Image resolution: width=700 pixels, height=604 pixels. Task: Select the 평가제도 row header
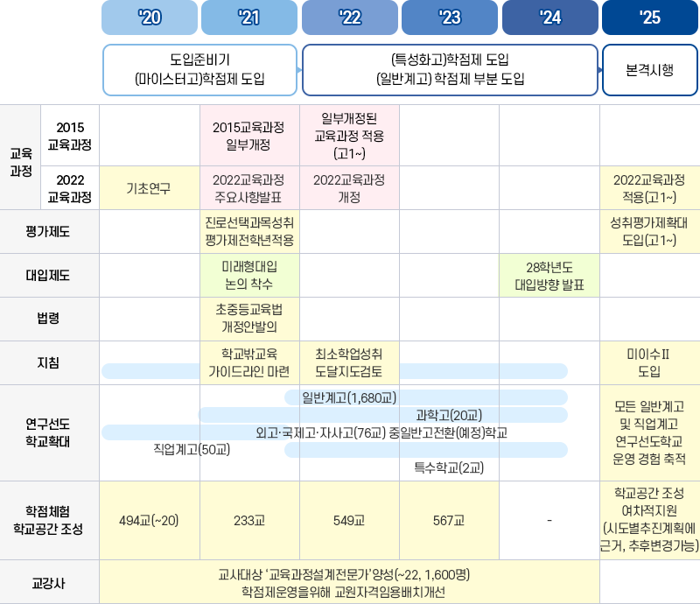click(49, 231)
